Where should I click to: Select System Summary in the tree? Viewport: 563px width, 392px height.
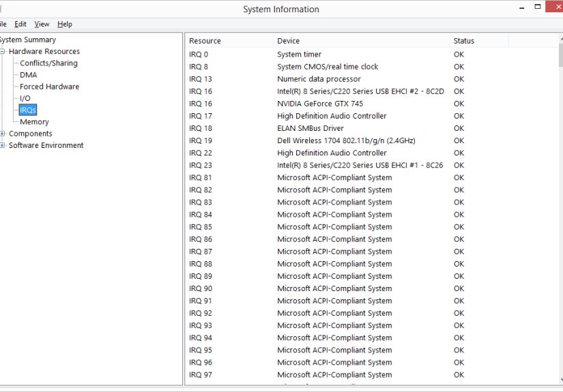pos(27,40)
